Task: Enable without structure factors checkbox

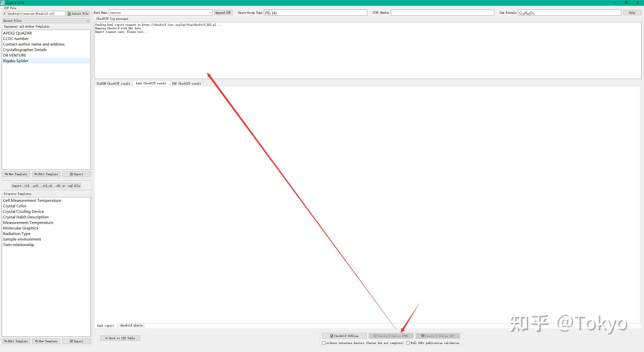Action: click(324, 343)
